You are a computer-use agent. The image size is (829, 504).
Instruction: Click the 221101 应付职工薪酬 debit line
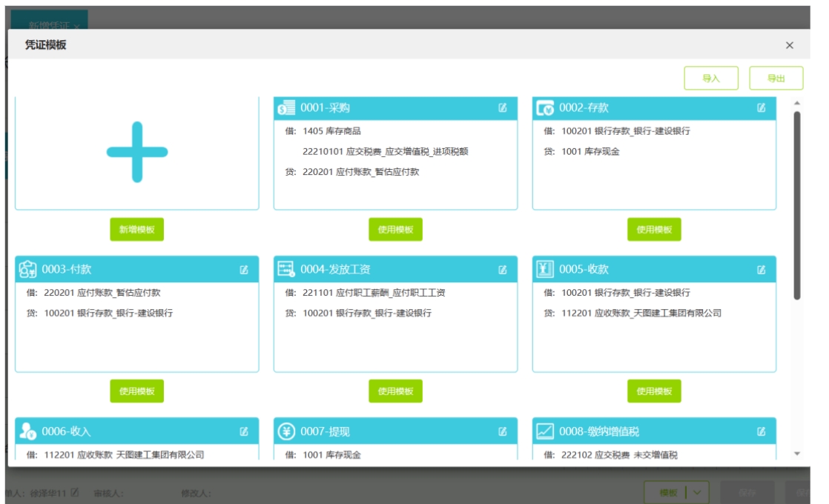pyautogui.click(x=374, y=293)
